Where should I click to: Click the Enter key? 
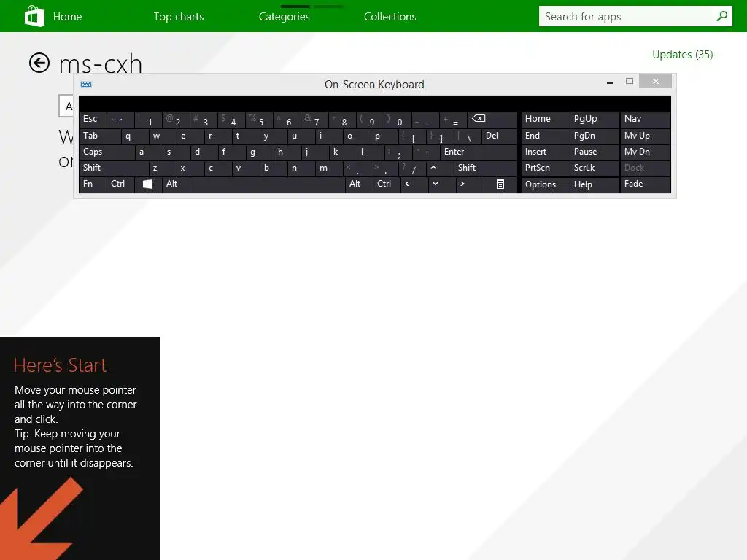pyautogui.click(x=479, y=152)
